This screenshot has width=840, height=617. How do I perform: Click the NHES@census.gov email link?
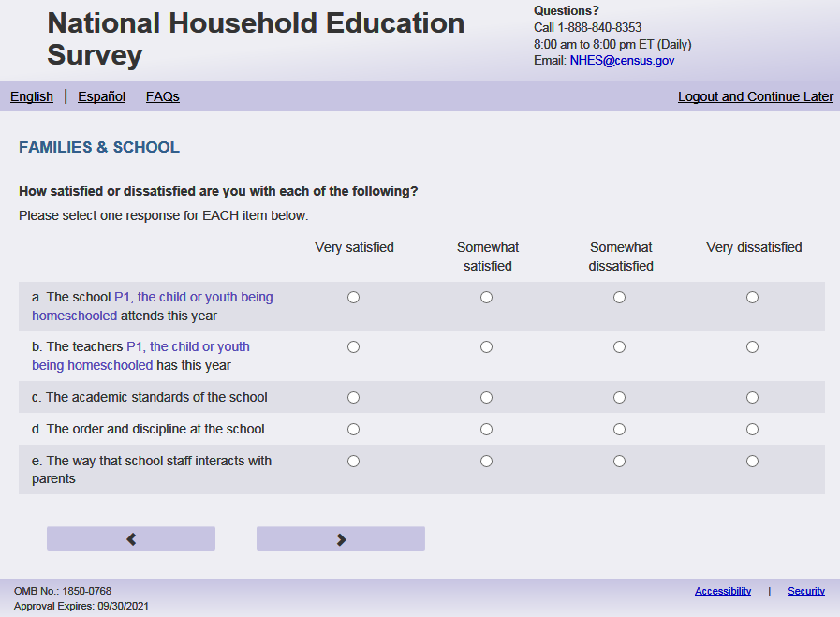click(622, 61)
